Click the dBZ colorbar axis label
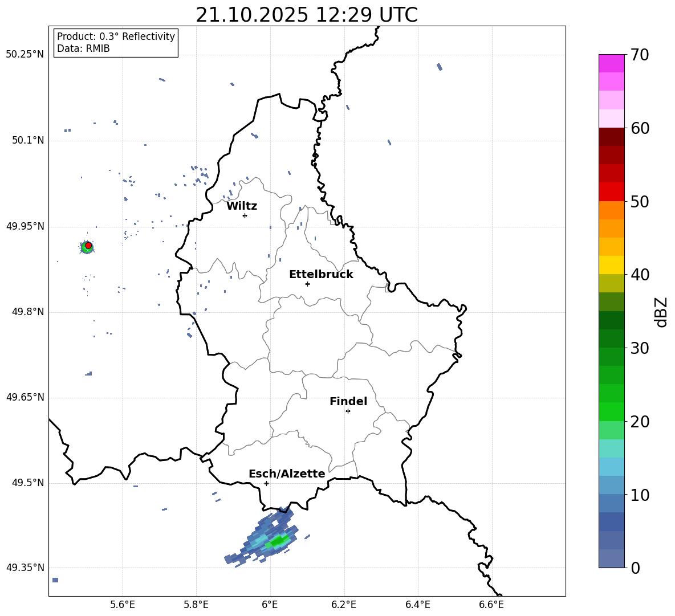 point(662,312)
